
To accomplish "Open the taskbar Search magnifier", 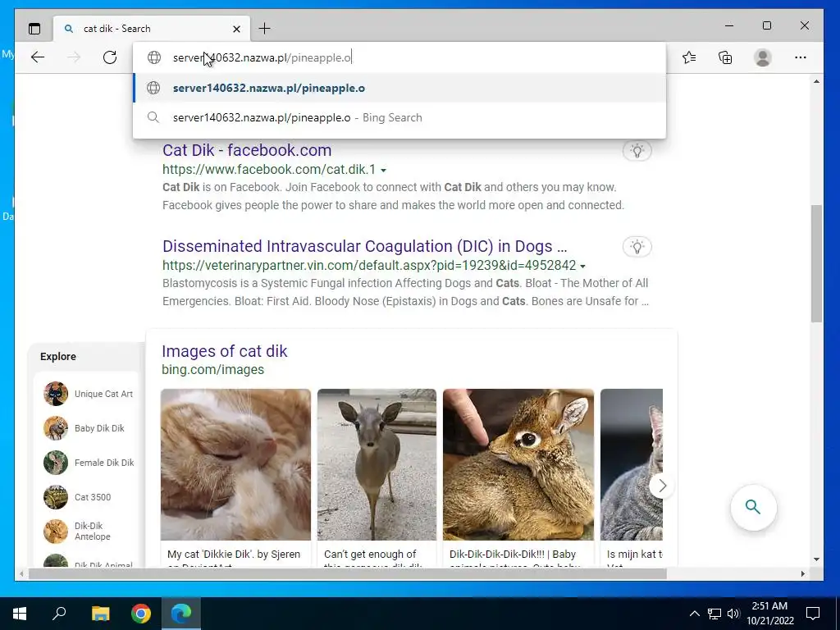I will [x=59, y=614].
